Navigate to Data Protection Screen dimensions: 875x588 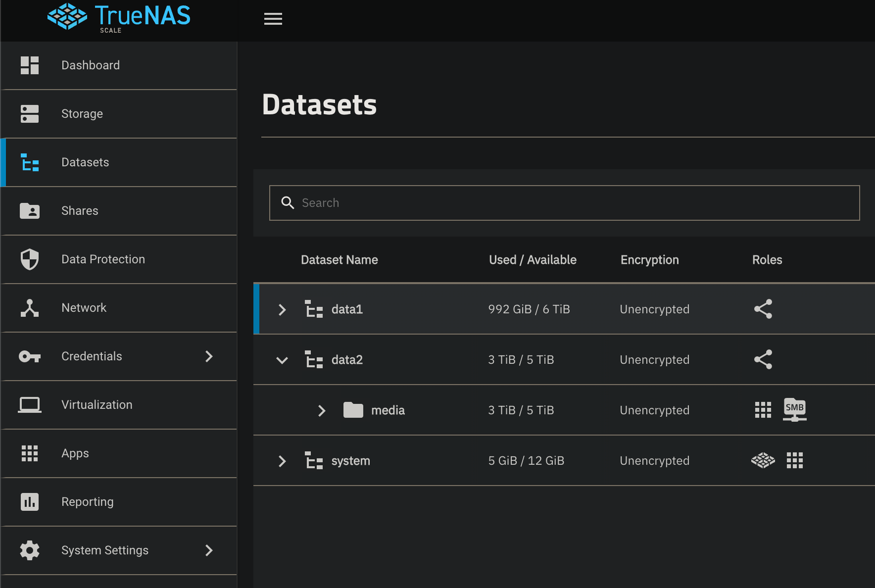(119, 259)
